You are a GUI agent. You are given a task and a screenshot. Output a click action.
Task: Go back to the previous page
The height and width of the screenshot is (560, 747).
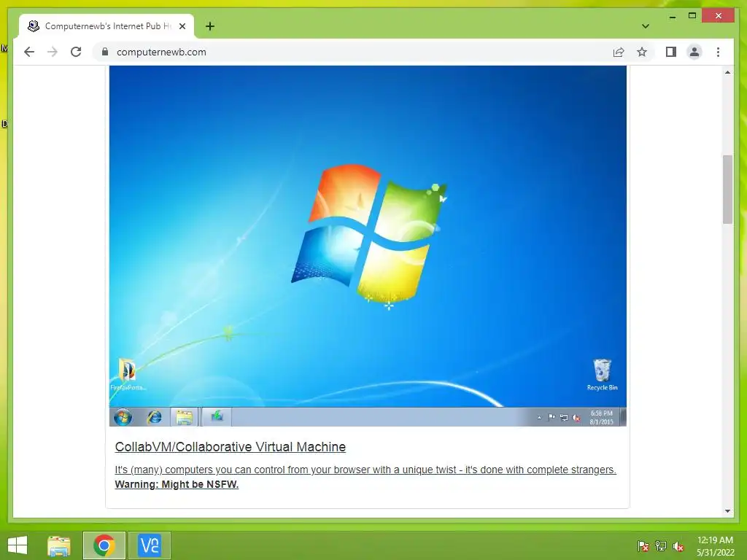coord(29,52)
